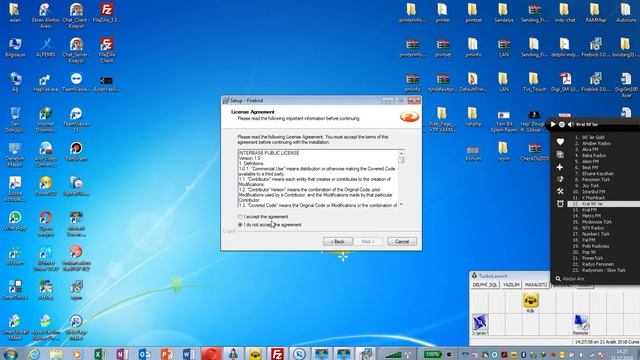Open the alarm clock icon in radio player
Screen dimensions: 640x360
(x=560, y=203)
